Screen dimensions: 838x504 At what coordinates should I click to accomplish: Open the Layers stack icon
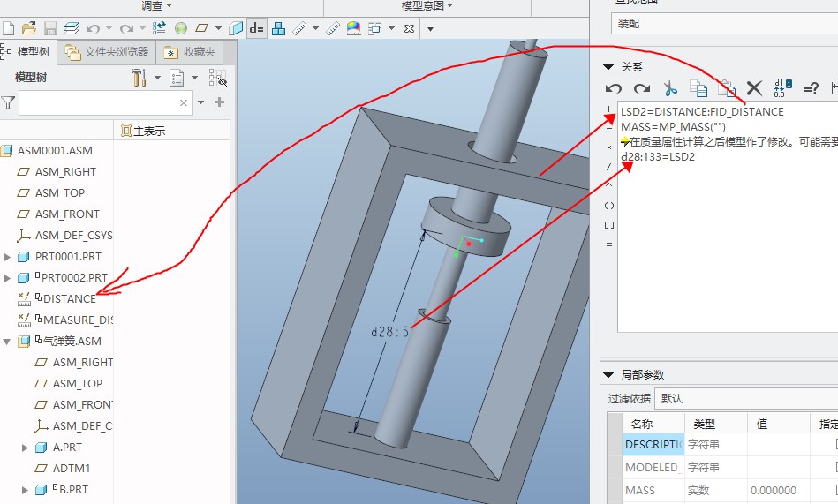pos(71,27)
